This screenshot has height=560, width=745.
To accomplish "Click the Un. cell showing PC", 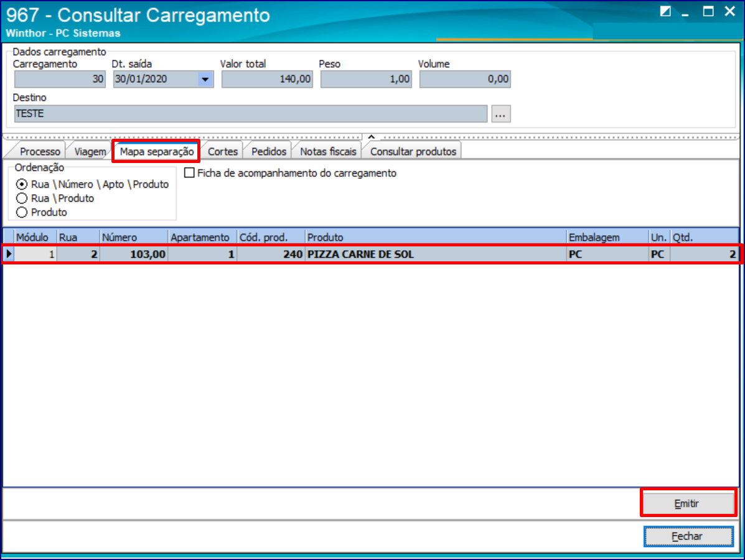I will click(x=660, y=254).
